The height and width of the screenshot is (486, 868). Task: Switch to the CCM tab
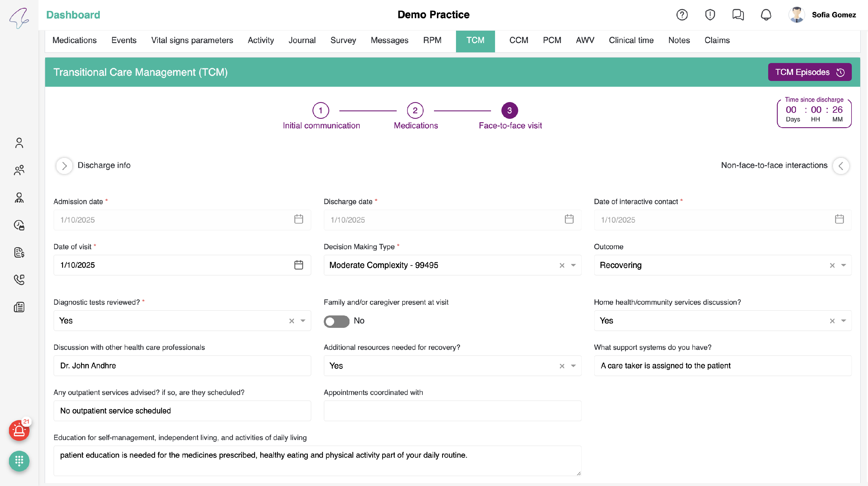click(518, 40)
